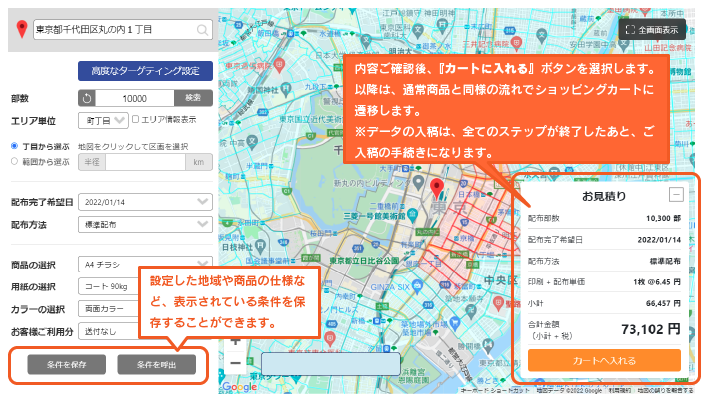Click the 三菱一号館美術館 museum map marker

[x=412, y=215]
